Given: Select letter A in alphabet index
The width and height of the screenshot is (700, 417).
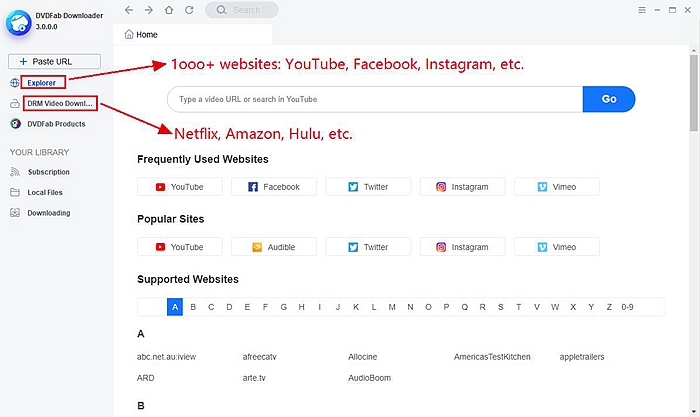Looking at the screenshot, I should [175, 307].
